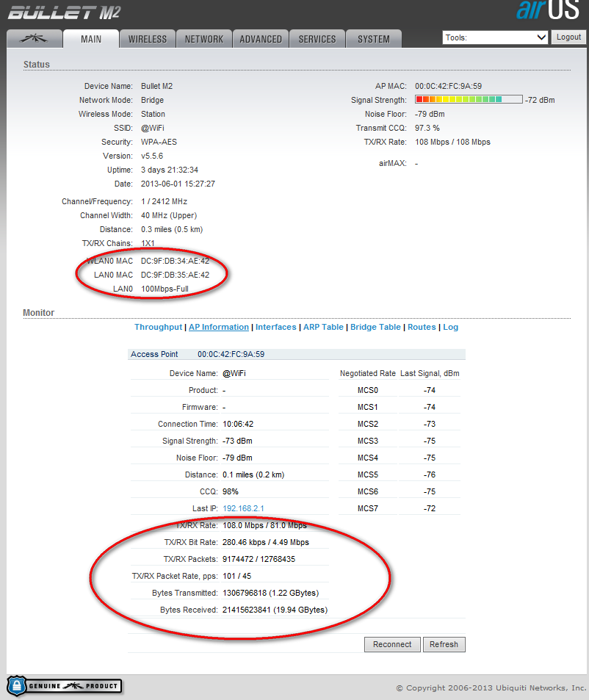Click the Last IP 192.168.2.1 link
The image size is (589, 700).
[243, 508]
